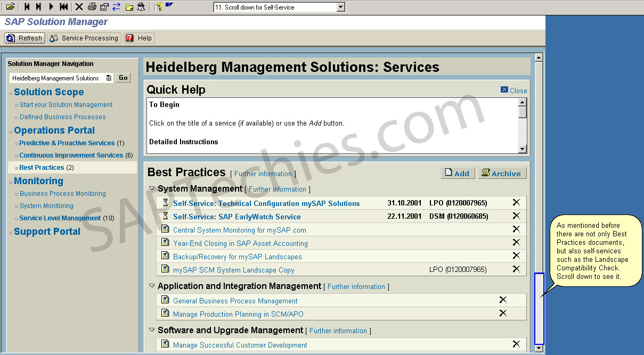Delete the mySAP SCM System Landscape Copy row

pos(516,269)
